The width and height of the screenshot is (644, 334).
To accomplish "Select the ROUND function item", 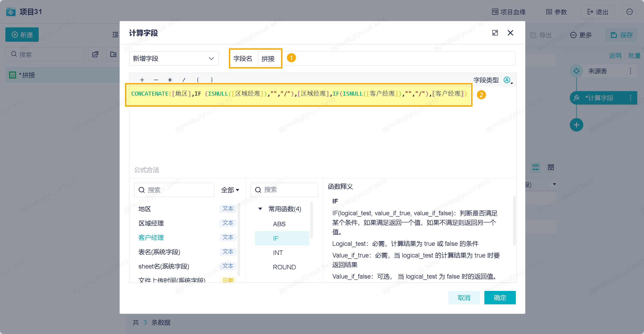I will (x=284, y=267).
